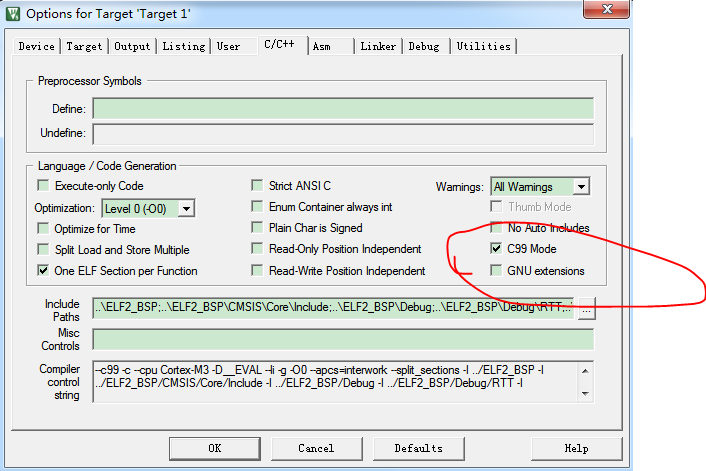
Task: Enable the Strict ANSI C option
Action: click(x=258, y=186)
